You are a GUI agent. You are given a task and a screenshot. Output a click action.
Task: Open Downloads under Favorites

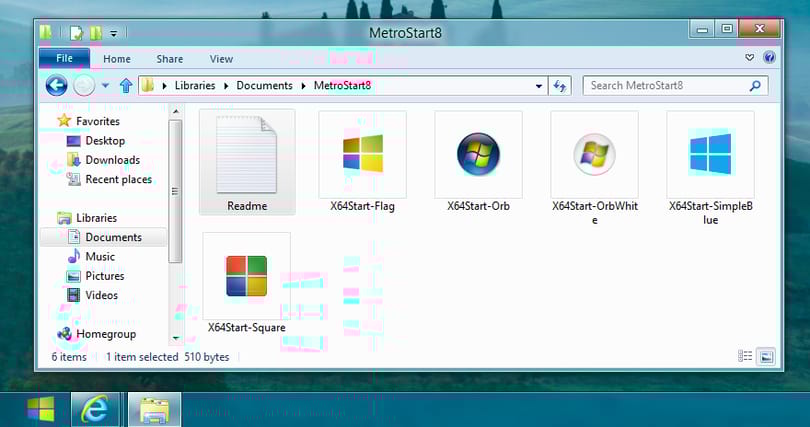point(113,160)
